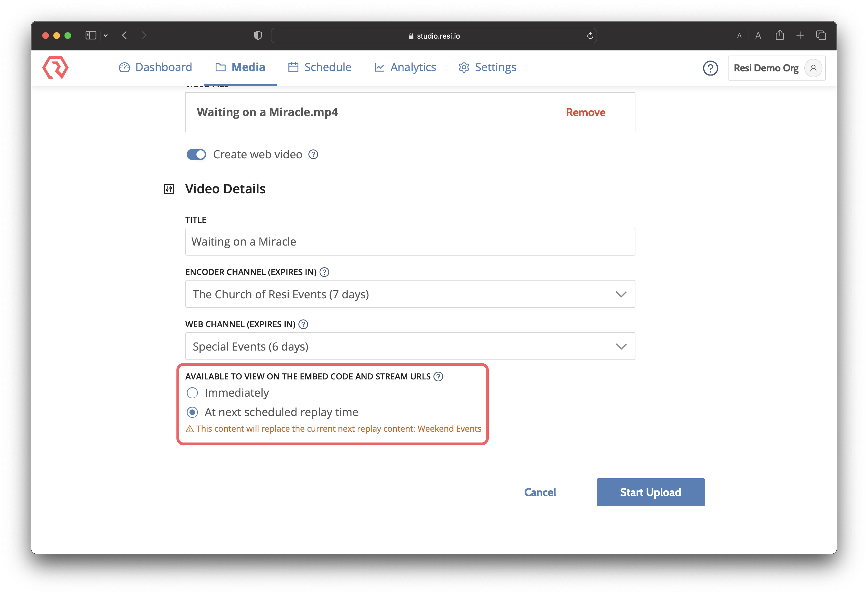This screenshot has width=868, height=595.
Task: Click the Waiting on a Miracle.mp4 filename
Action: 267,112
